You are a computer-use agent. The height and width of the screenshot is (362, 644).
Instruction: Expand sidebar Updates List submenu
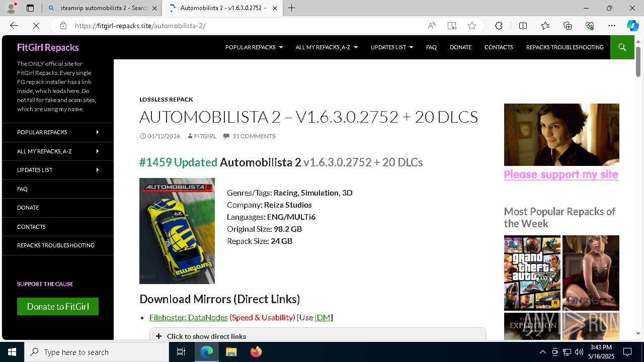97,170
